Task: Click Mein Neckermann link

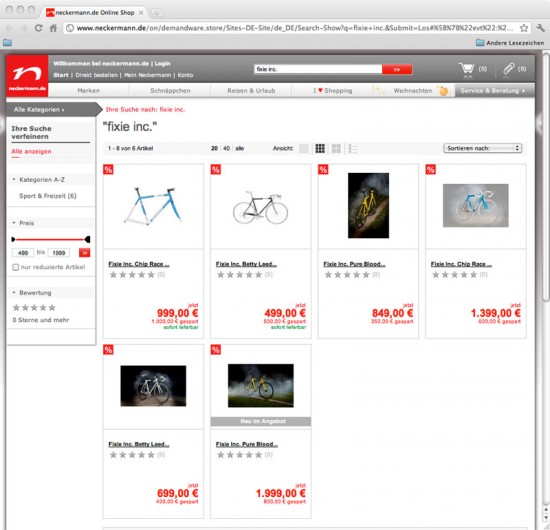Action: [147, 75]
